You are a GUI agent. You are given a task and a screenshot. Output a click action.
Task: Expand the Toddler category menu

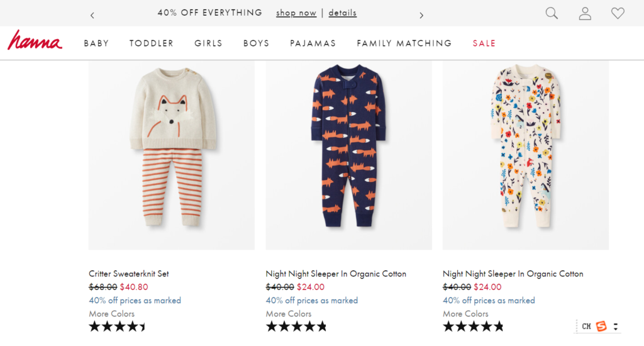(152, 43)
